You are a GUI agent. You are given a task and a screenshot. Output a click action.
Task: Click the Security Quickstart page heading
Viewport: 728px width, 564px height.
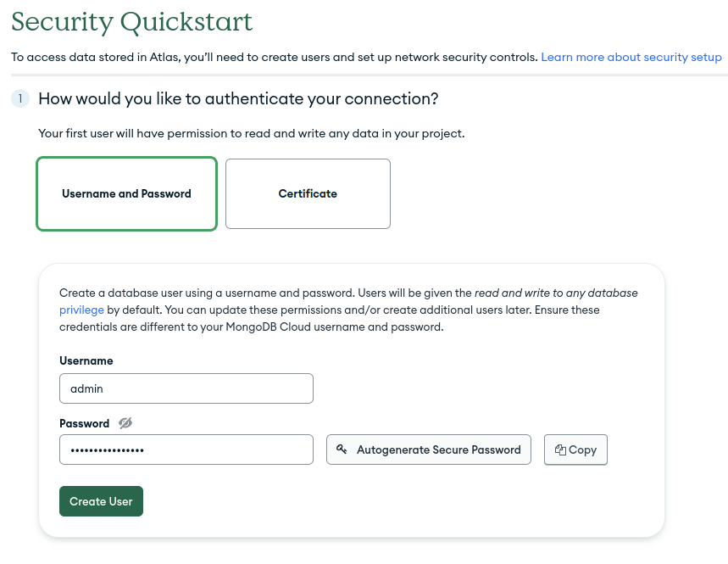click(130, 22)
